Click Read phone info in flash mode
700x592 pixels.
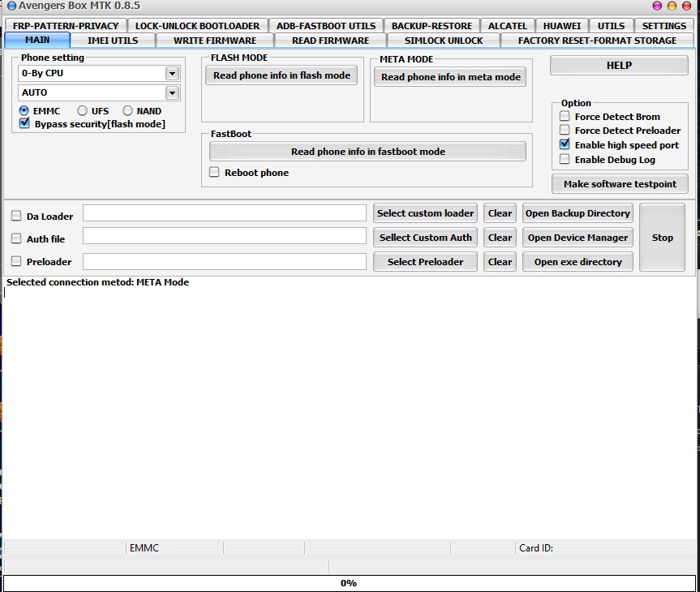[x=281, y=75]
